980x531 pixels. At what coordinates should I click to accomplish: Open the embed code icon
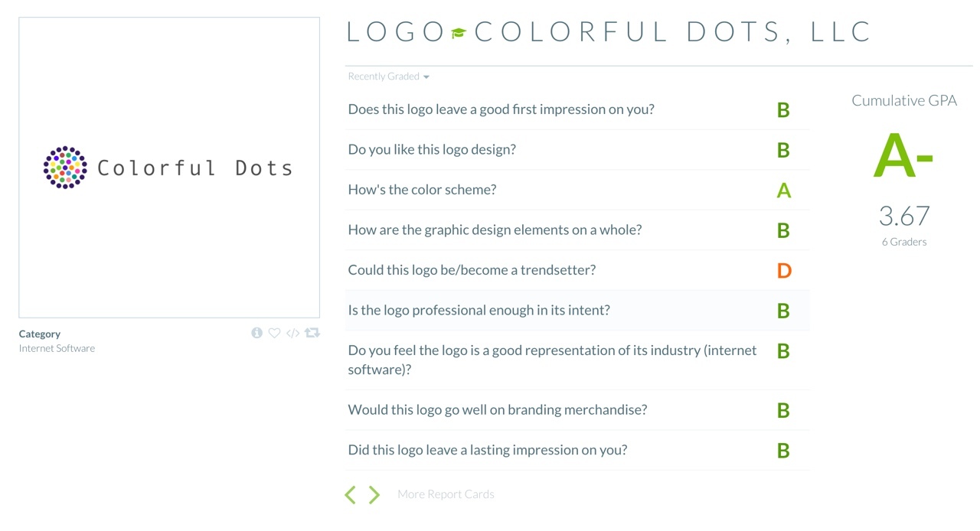(x=292, y=333)
